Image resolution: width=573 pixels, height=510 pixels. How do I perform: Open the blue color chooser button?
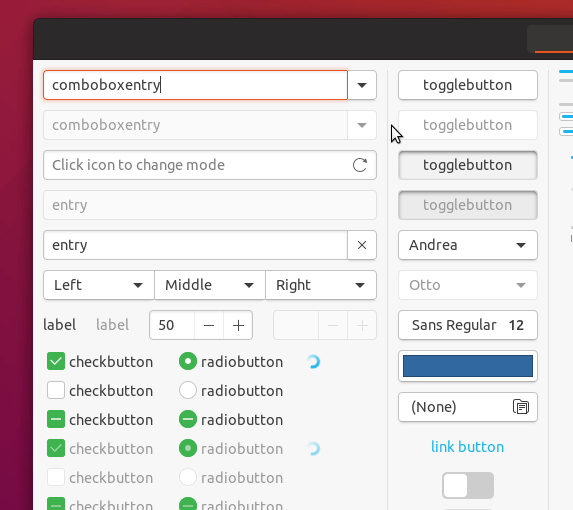(x=468, y=366)
